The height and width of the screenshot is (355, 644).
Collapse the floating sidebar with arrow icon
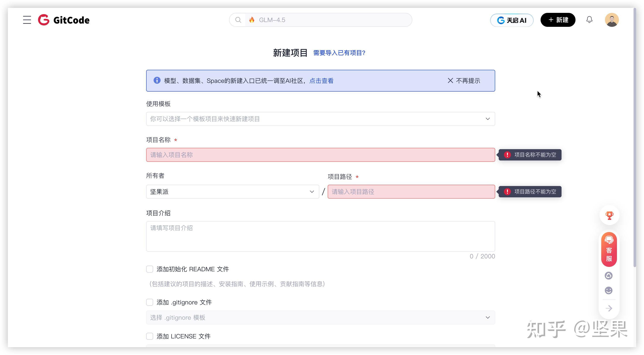[x=609, y=308]
